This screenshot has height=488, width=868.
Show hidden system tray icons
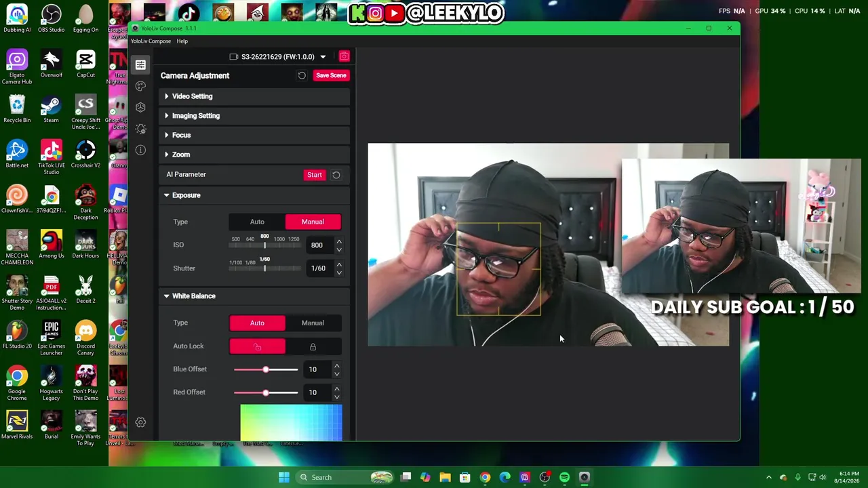pyautogui.click(x=768, y=477)
